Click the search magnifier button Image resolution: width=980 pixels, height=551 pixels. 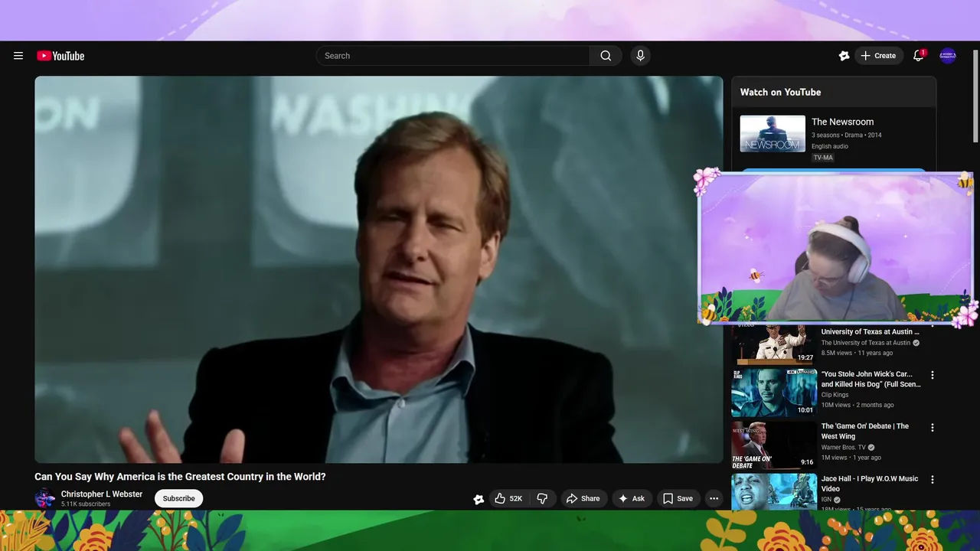tap(606, 56)
